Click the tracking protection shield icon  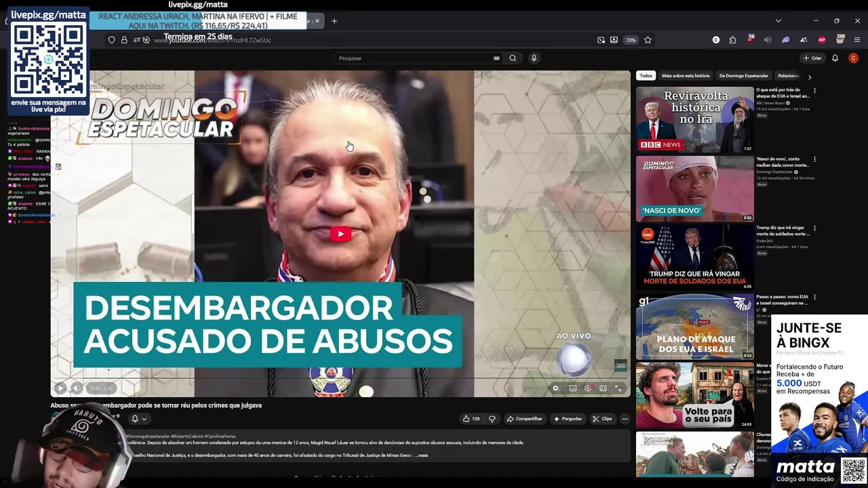pyautogui.click(x=111, y=40)
